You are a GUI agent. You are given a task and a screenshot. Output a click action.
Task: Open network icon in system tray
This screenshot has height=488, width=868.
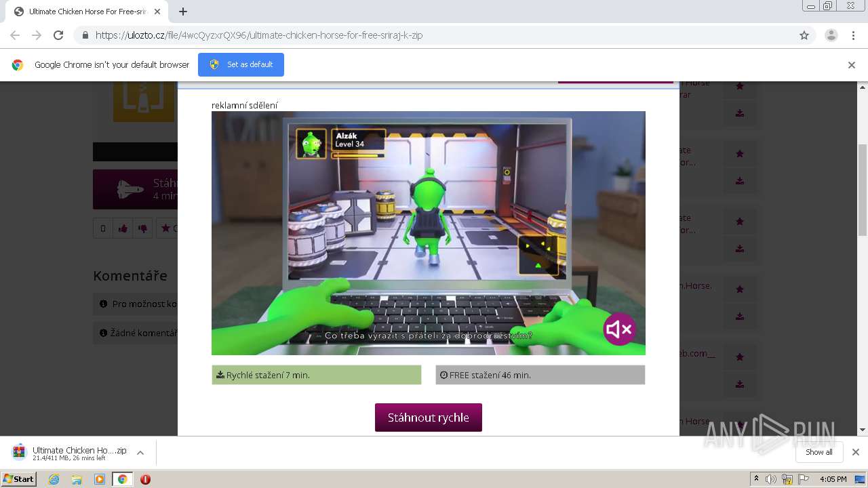tap(787, 479)
